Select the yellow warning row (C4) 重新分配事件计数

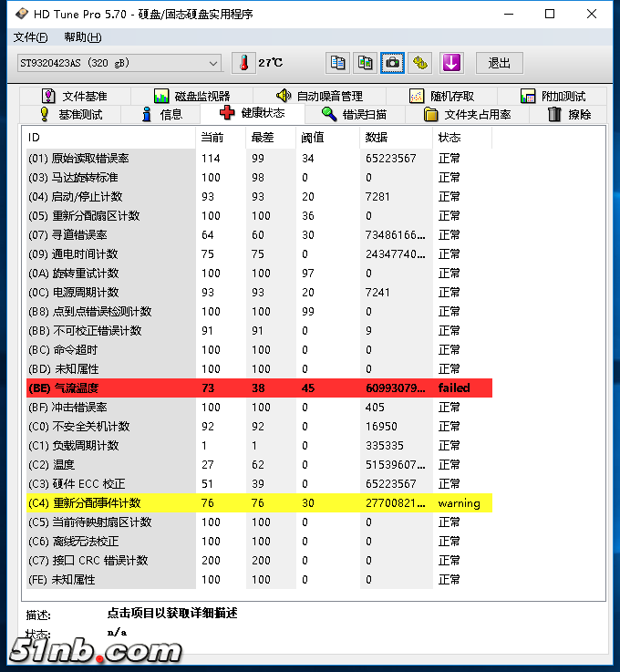pos(259,502)
